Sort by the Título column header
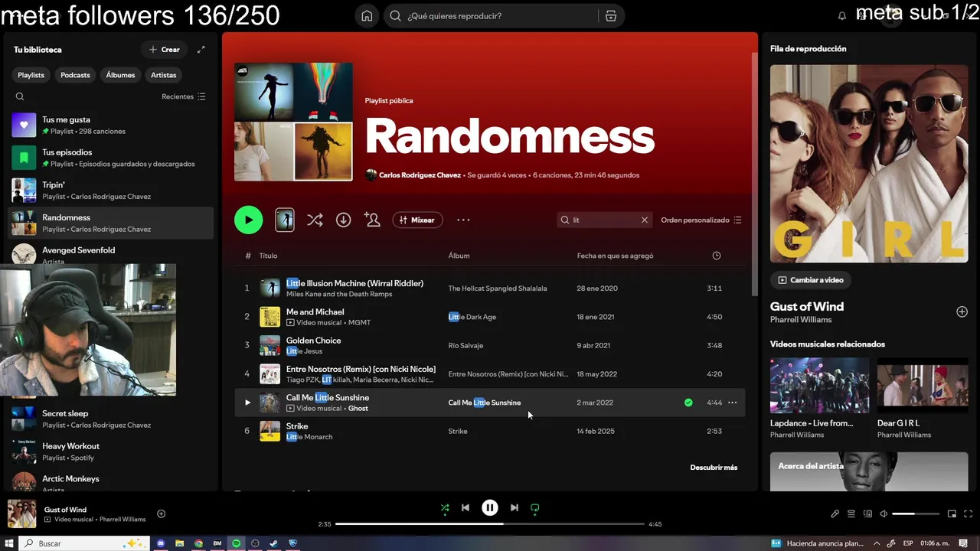The height and width of the screenshot is (551, 980). [268, 256]
